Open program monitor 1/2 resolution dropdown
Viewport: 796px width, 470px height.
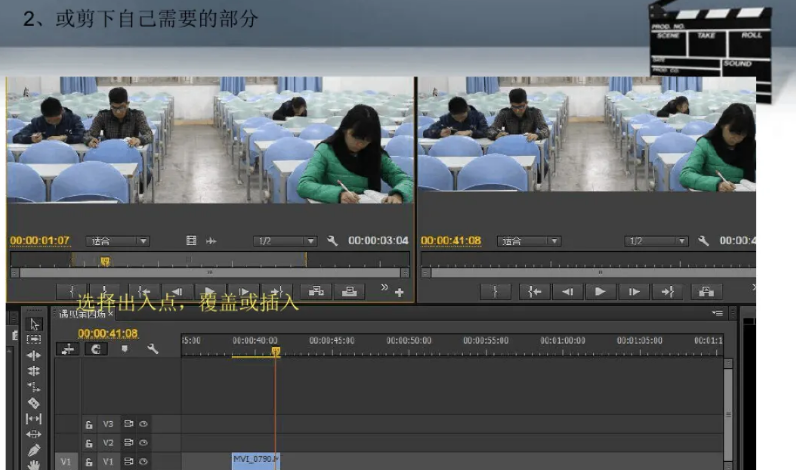656,241
